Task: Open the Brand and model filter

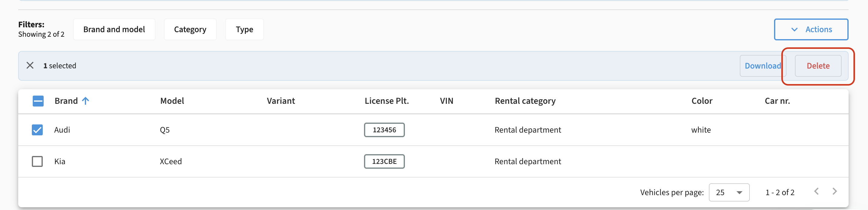Action: [114, 29]
